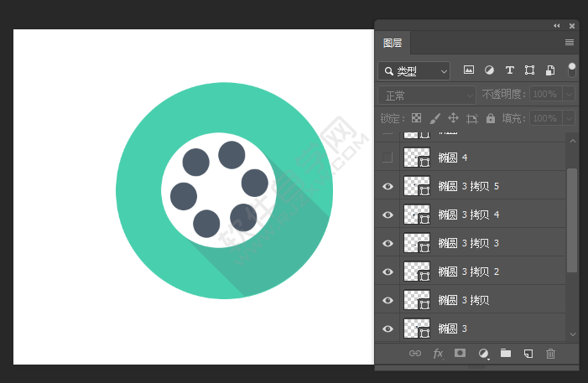Click the add layer mask icon
The height and width of the screenshot is (383, 588).
[460, 354]
